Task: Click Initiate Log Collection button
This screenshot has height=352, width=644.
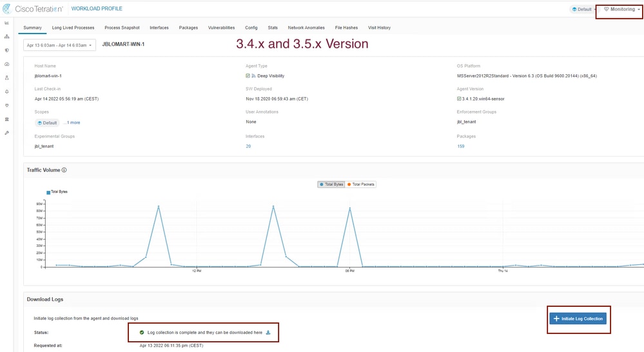Action: point(578,318)
